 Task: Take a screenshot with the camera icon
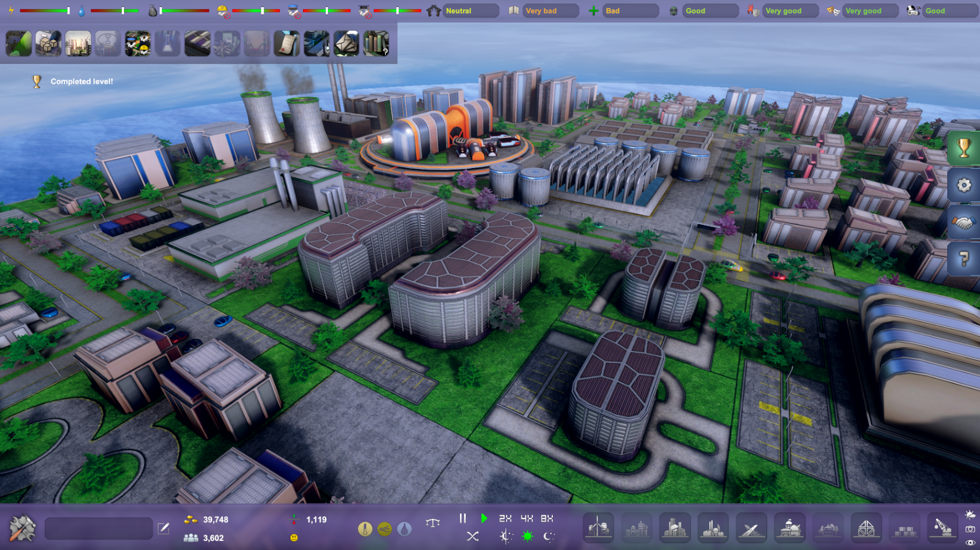[970, 529]
